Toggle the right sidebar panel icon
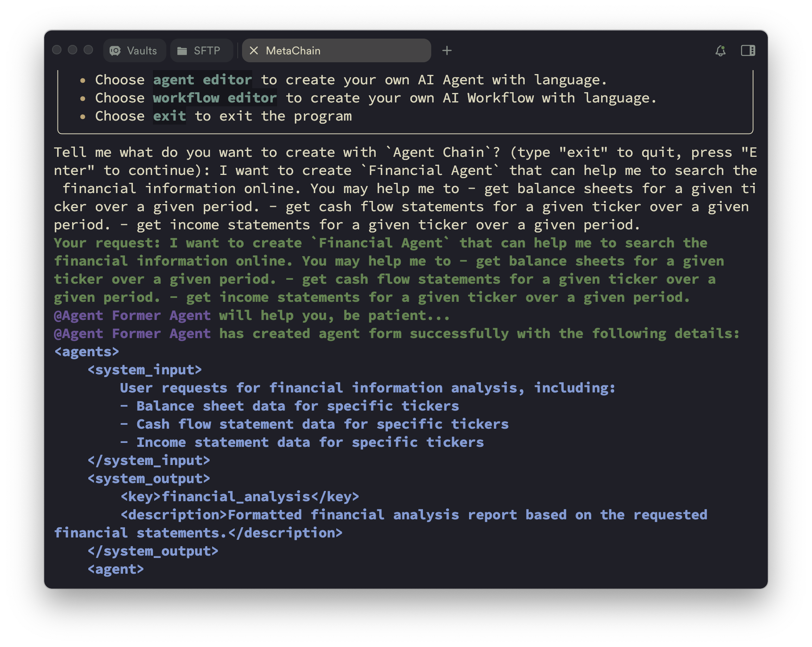812x647 pixels. click(748, 51)
